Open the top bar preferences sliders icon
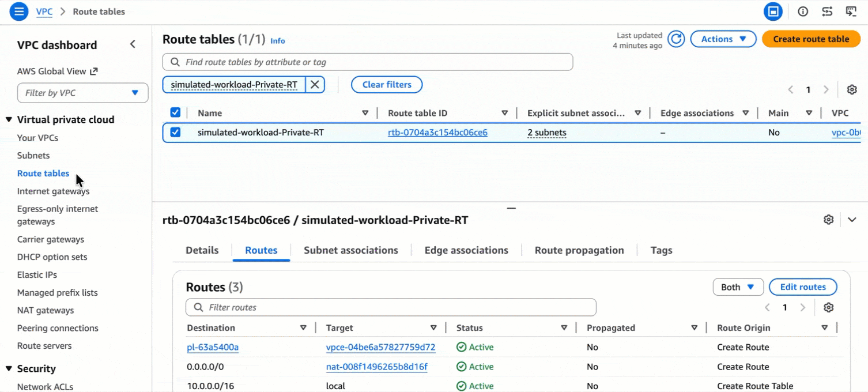 [827, 12]
